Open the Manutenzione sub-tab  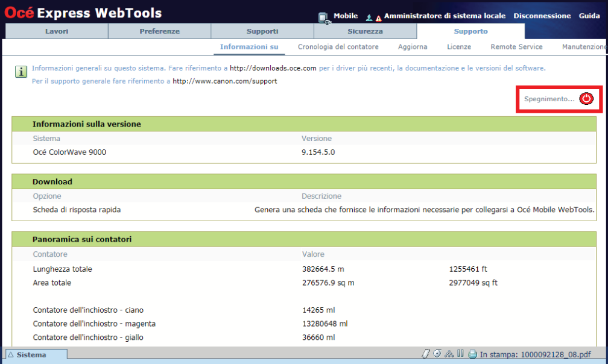pos(584,47)
